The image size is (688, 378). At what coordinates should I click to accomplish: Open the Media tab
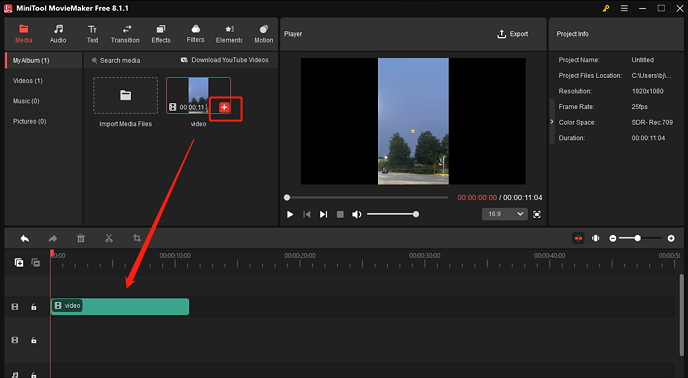click(24, 34)
